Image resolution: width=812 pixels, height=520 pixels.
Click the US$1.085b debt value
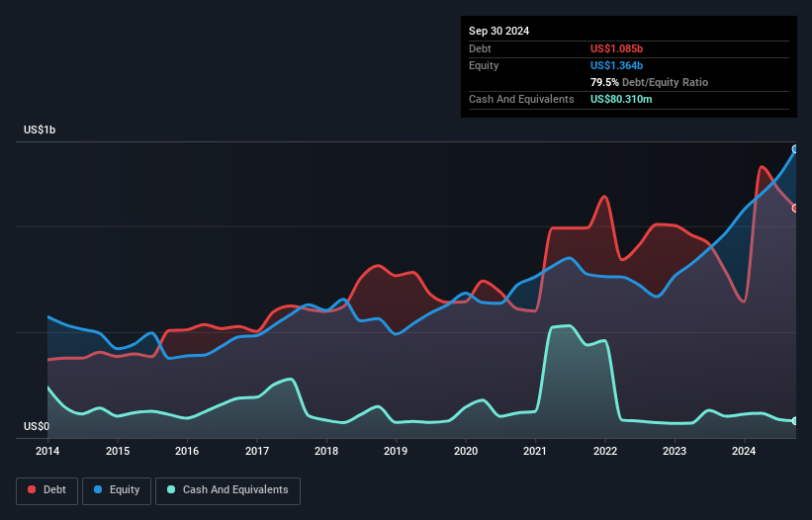point(616,48)
